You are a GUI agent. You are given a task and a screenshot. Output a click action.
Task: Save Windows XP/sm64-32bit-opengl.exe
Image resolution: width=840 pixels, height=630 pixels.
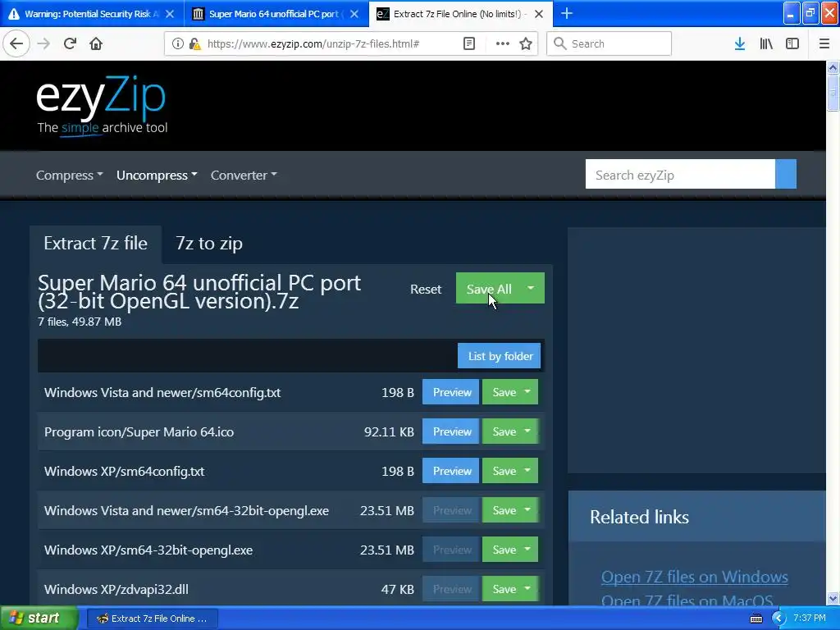[503, 550]
